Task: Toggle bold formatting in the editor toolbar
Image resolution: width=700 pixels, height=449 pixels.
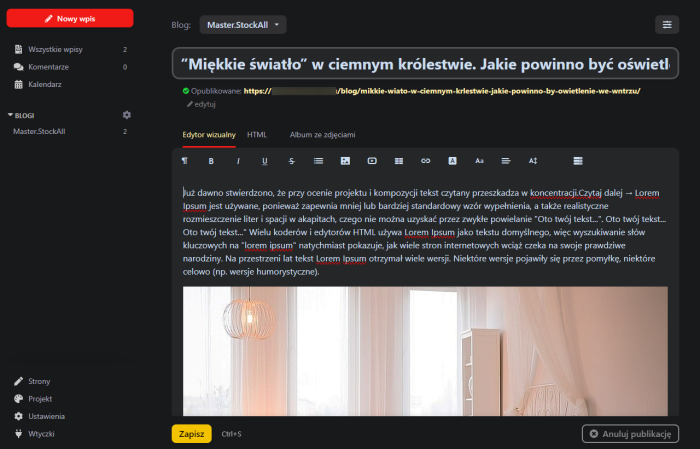Action: click(211, 160)
